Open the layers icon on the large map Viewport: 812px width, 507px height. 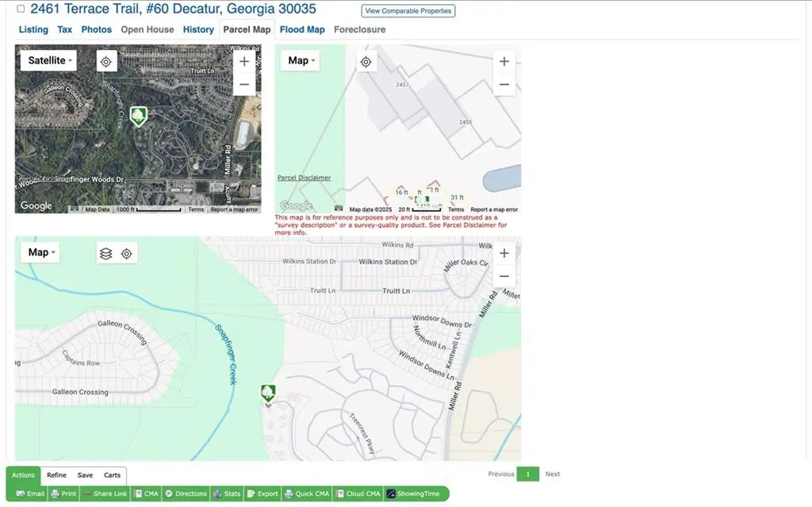tap(105, 254)
